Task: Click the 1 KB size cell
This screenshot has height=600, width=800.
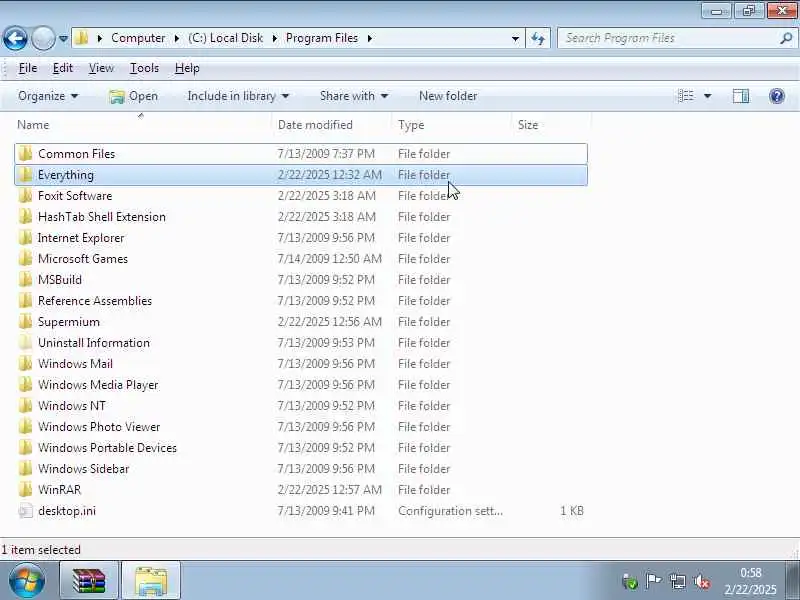Action: [572, 511]
